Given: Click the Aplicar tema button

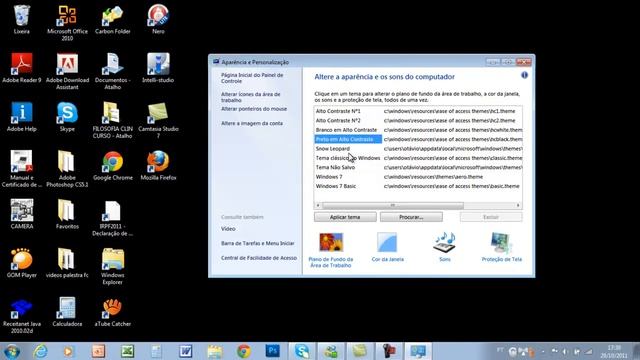Looking at the screenshot, I should click(x=345, y=217).
